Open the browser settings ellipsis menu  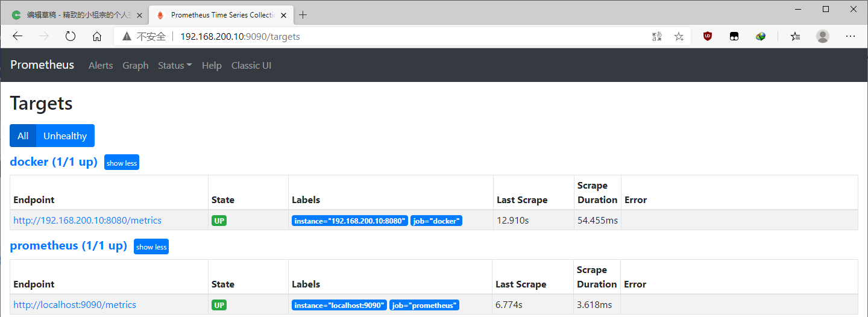click(x=851, y=36)
